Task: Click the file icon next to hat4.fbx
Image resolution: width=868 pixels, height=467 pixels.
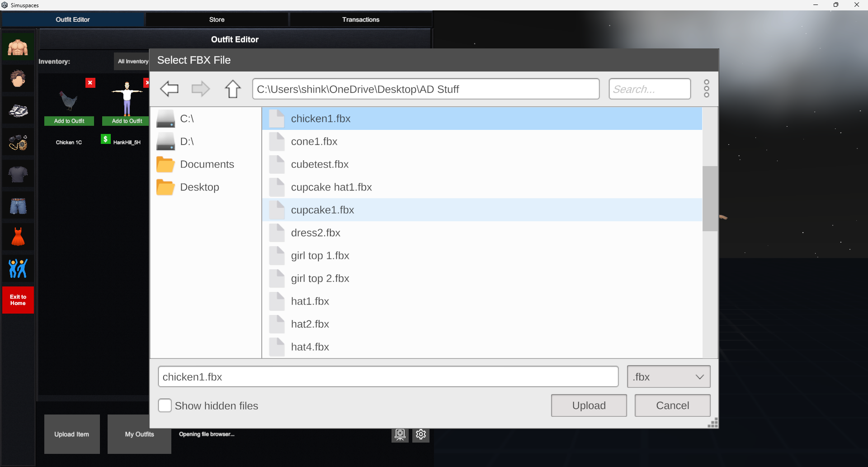Action: click(277, 347)
